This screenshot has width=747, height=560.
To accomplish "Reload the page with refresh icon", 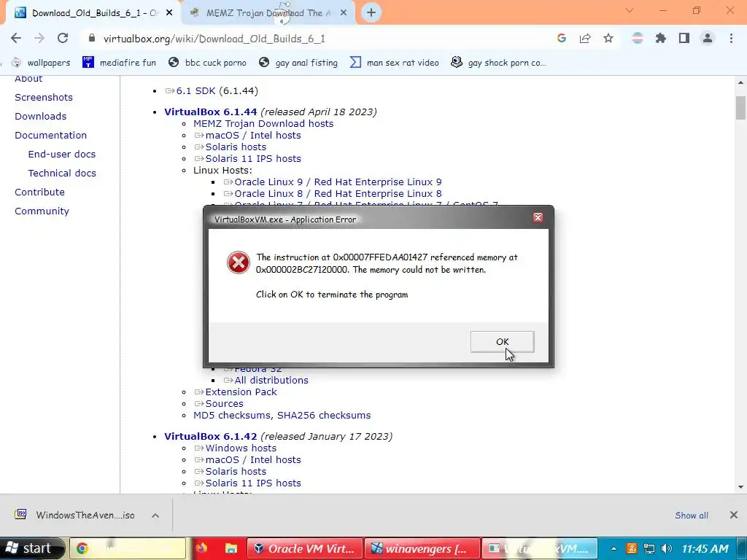I will point(63,38).
